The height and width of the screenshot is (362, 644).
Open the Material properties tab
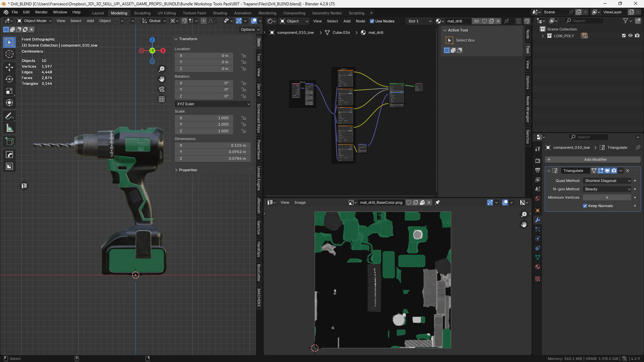tap(538, 267)
